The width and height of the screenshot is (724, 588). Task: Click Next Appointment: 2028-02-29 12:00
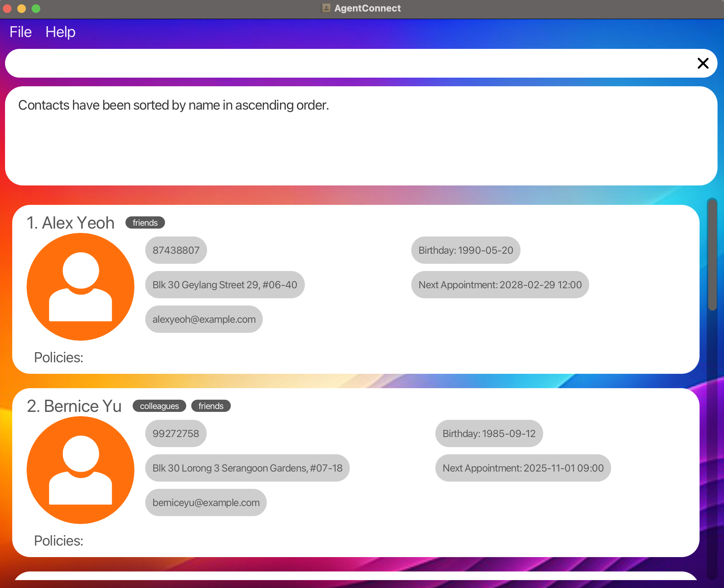tap(500, 285)
